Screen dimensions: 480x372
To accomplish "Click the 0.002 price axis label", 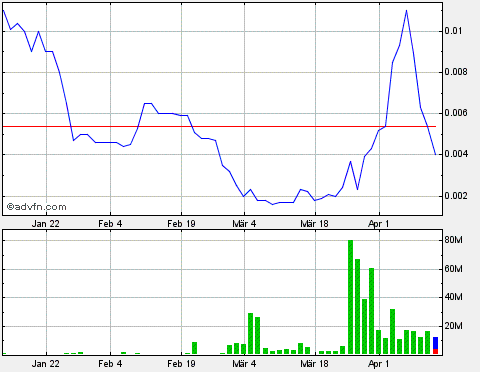I will coord(456,196).
